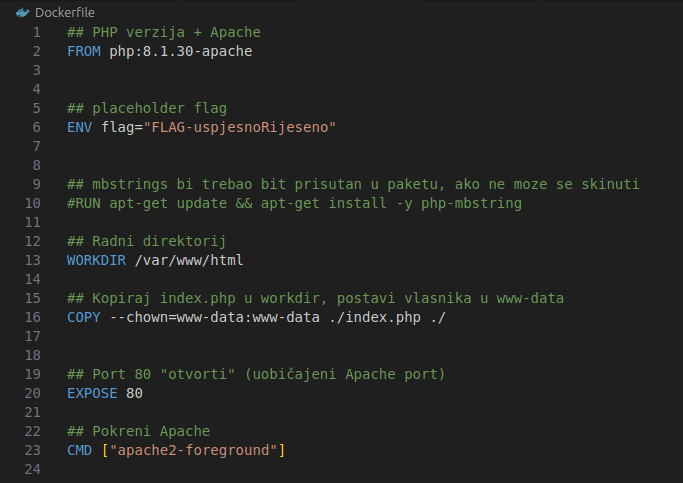Click the EXPOSE keyword
683x483 pixels.
pos(92,393)
